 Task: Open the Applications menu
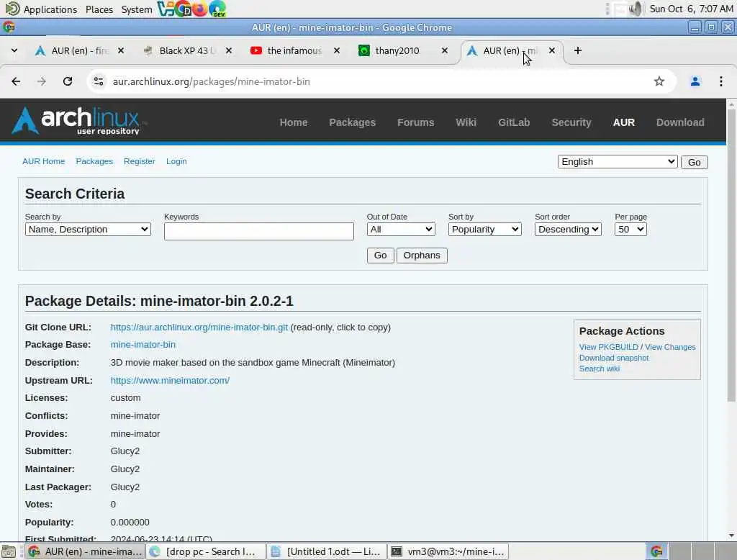pyautogui.click(x=50, y=9)
